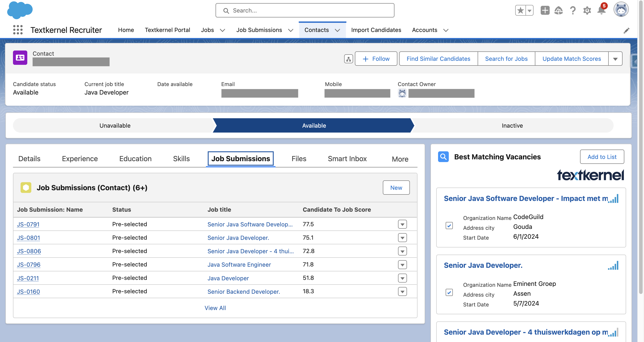Click the contact hierarchy icon
The height and width of the screenshot is (342, 644).
(x=348, y=59)
